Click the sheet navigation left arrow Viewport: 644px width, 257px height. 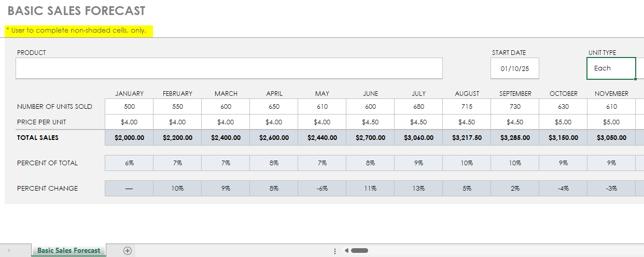(9, 250)
